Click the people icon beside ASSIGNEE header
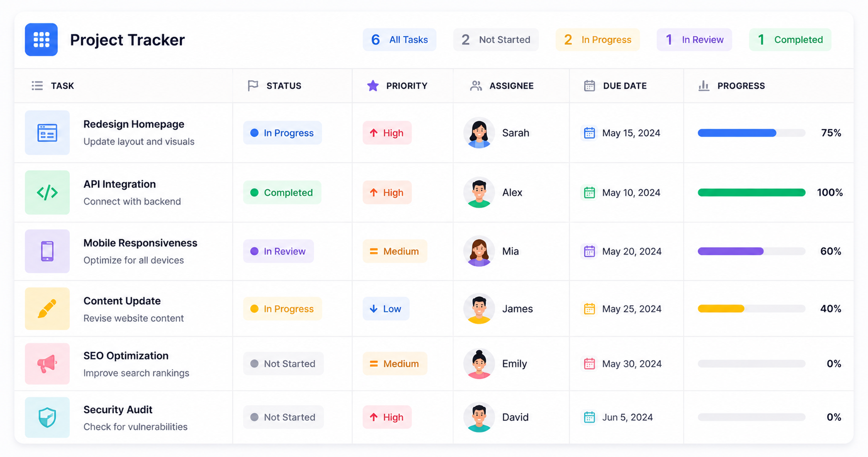868x457 pixels. point(476,86)
